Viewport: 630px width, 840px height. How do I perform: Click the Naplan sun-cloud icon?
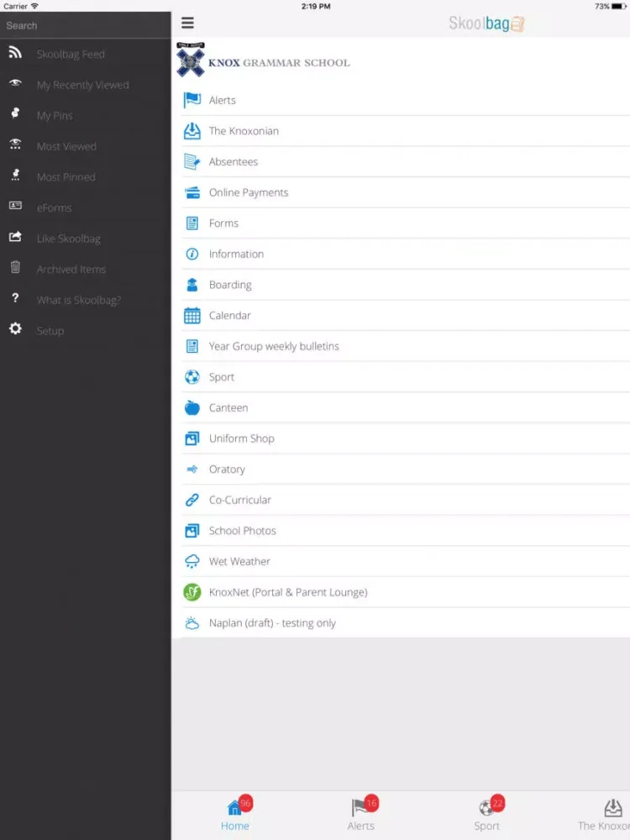[x=192, y=623]
